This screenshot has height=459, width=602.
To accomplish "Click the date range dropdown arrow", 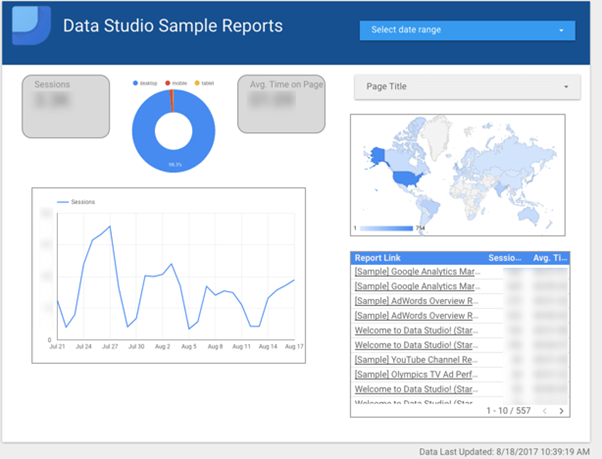I will tap(561, 30).
